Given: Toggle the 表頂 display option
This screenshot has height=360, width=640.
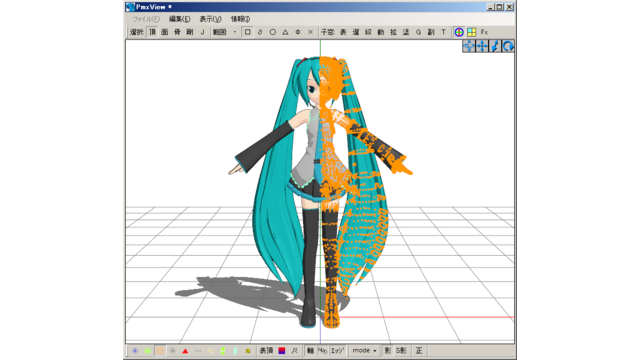Looking at the screenshot, I should (x=267, y=351).
